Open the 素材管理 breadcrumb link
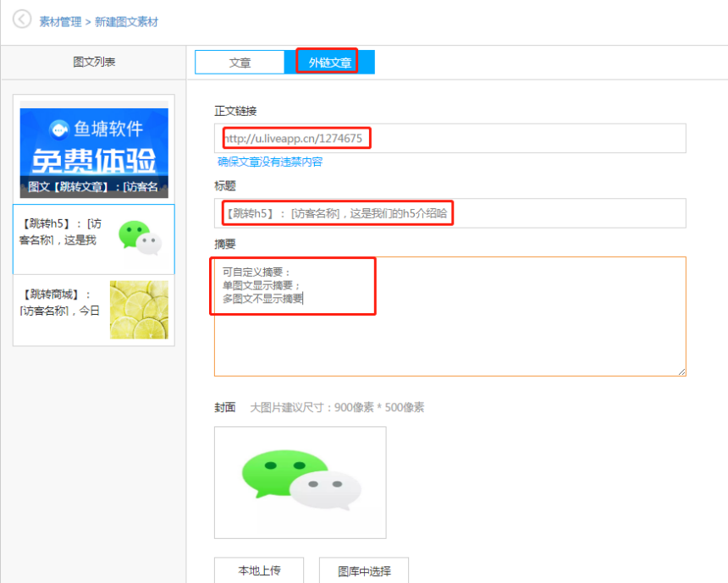The width and height of the screenshot is (728, 583). 60,22
